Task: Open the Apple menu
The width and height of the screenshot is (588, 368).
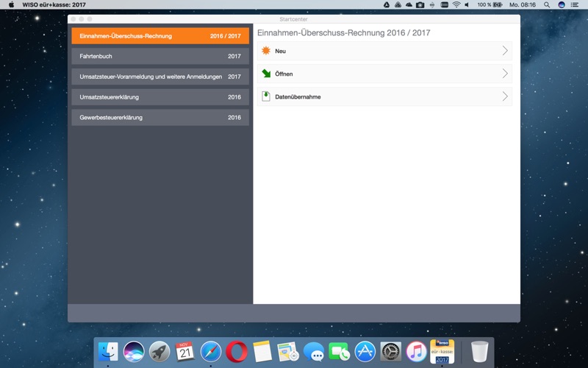Action: [11, 4]
